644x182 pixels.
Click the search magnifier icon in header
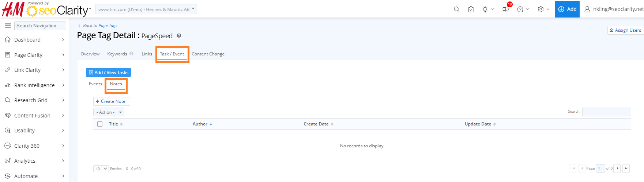pos(456,9)
